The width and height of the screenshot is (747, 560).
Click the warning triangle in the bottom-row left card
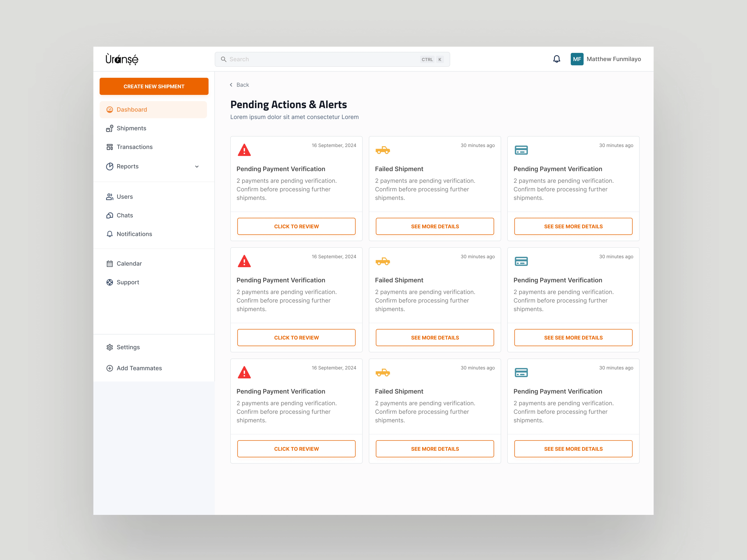tap(244, 372)
